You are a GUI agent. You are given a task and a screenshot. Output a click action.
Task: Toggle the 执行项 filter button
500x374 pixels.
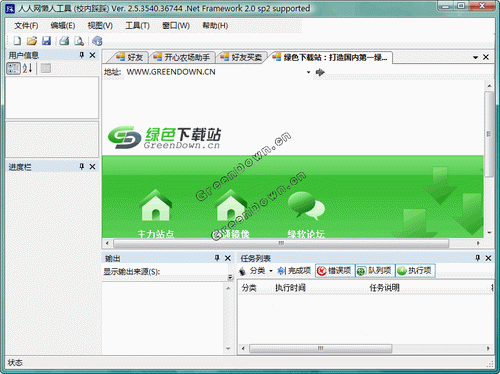(x=415, y=271)
